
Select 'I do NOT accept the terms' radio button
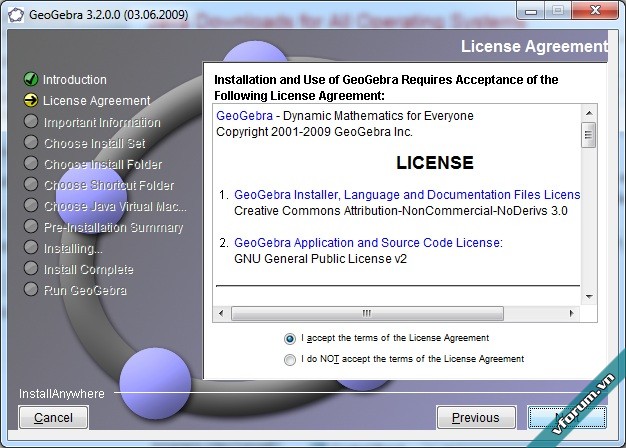pyautogui.click(x=290, y=360)
